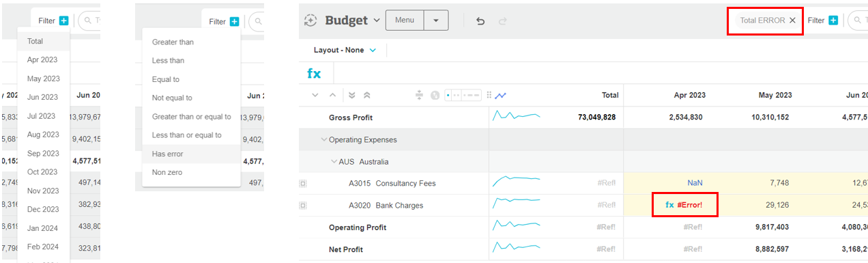
Task: Toggle the row box beside A3020 Bank Charges
Action: 302,206
